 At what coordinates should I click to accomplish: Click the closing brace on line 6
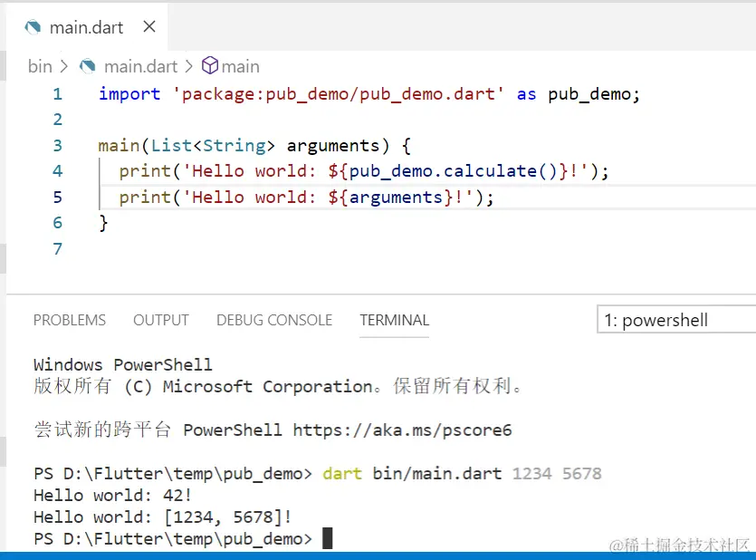[x=103, y=223]
